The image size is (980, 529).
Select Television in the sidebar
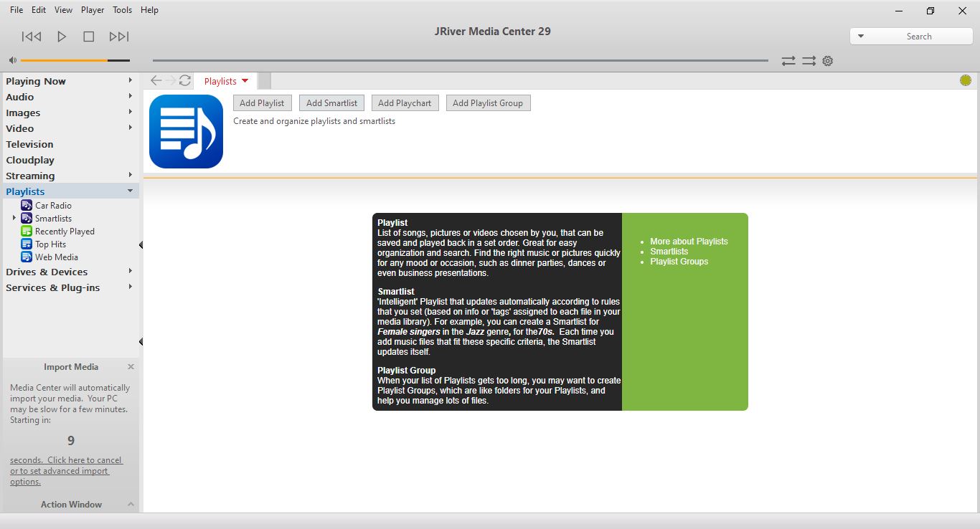29,144
